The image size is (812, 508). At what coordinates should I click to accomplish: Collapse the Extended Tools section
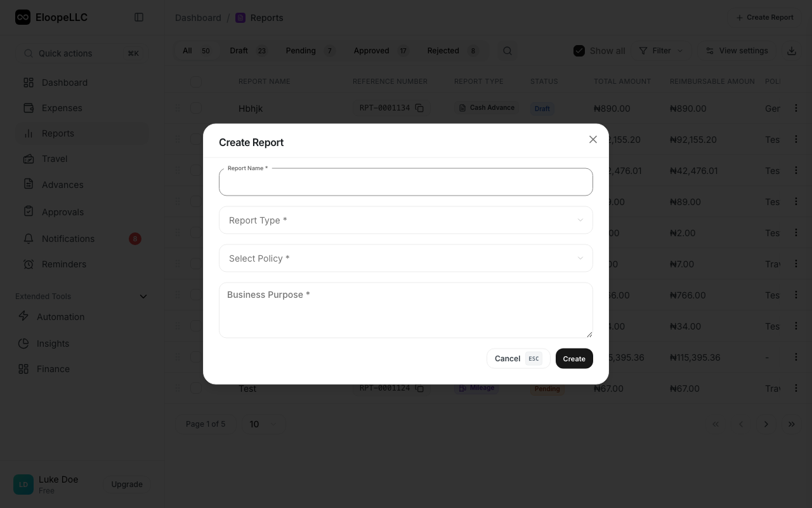(x=143, y=296)
